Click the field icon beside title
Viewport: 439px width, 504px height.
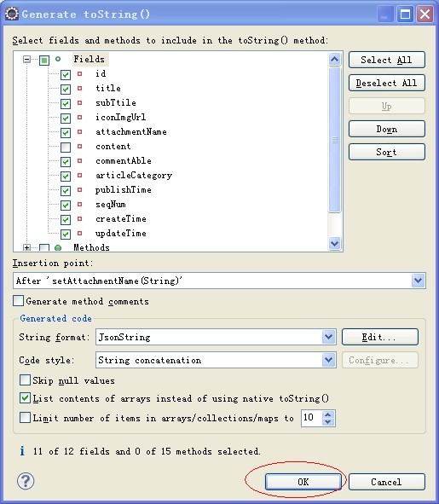click(79, 88)
